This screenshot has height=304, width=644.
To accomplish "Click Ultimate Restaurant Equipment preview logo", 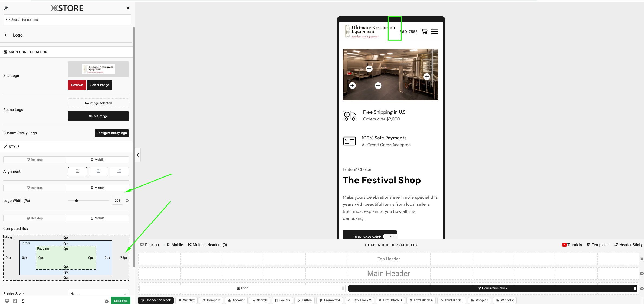I will tap(370, 31).
